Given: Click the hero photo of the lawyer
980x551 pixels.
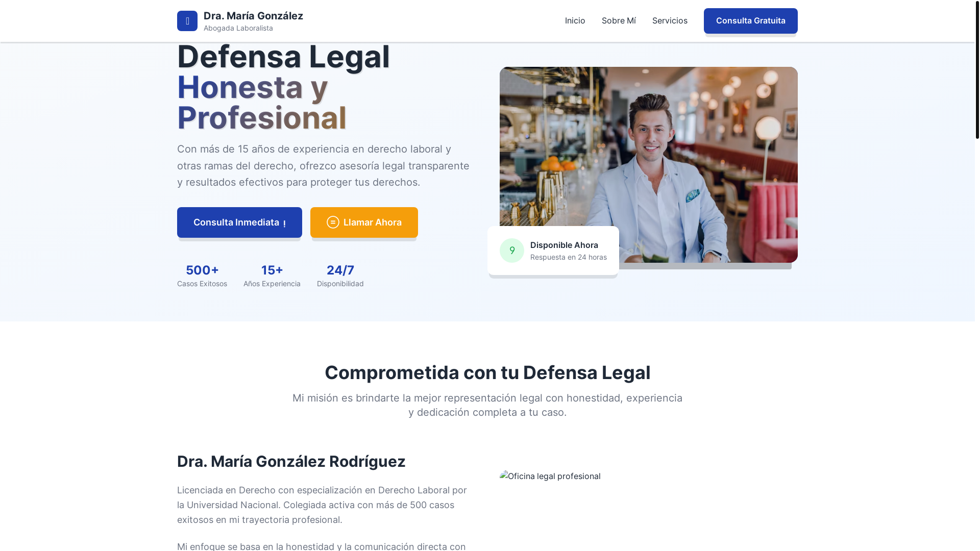Looking at the screenshot, I should pos(648,165).
